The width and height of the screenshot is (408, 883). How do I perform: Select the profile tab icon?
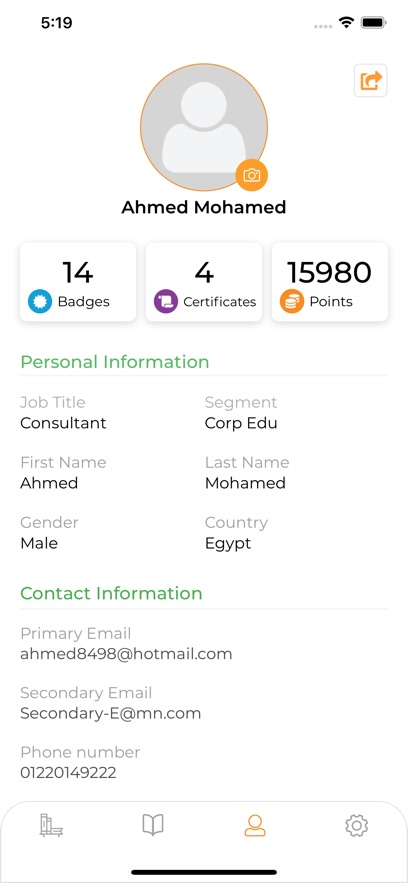pos(255,826)
